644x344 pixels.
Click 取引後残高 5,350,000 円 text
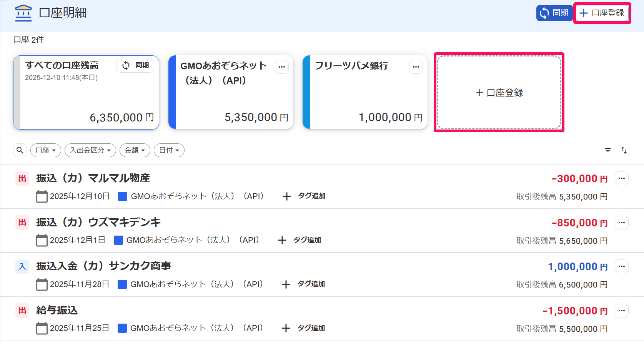562,197
